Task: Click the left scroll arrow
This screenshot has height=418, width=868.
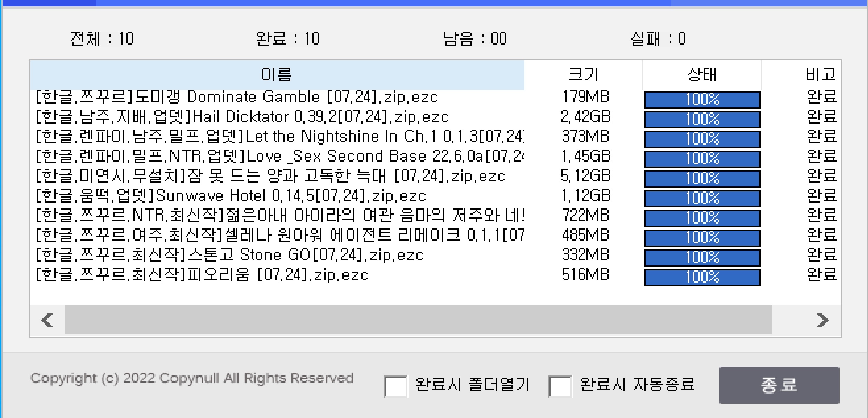Action: pos(47,320)
